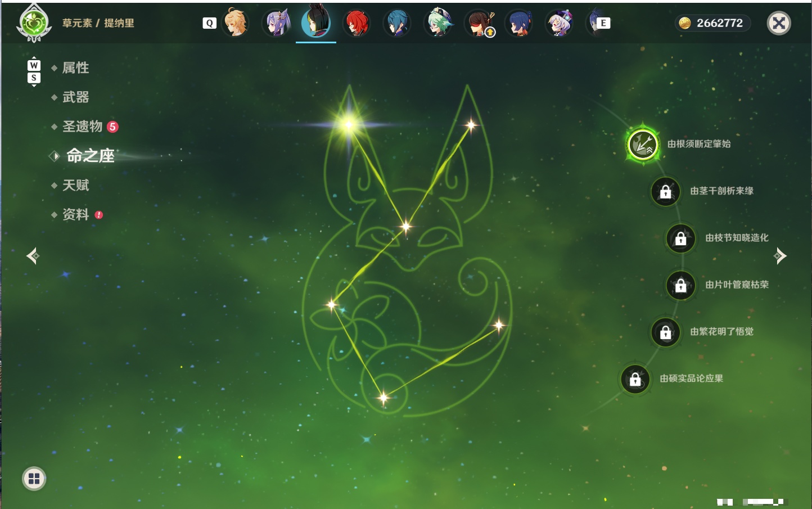Select the red-haired Diluc portrait
The height and width of the screenshot is (509, 812).
pyautogui.click(x=357, y=23)
